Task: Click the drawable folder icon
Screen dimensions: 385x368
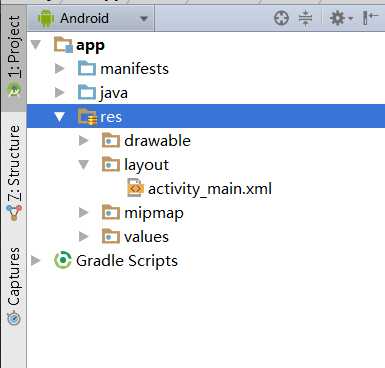Action: tap(111, 140)
